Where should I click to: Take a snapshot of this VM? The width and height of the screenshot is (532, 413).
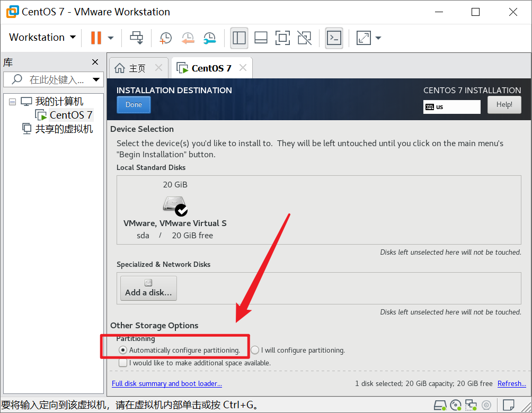[x=165, y=38]
